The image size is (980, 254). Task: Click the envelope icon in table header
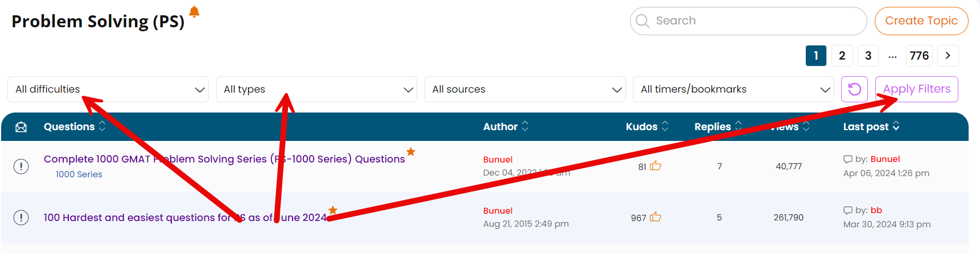(21, 127)
